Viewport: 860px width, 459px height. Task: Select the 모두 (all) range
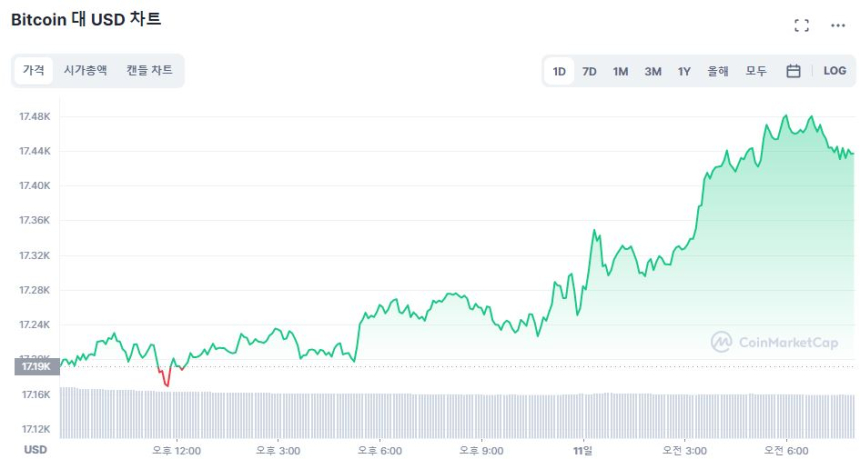click(756, 71)
